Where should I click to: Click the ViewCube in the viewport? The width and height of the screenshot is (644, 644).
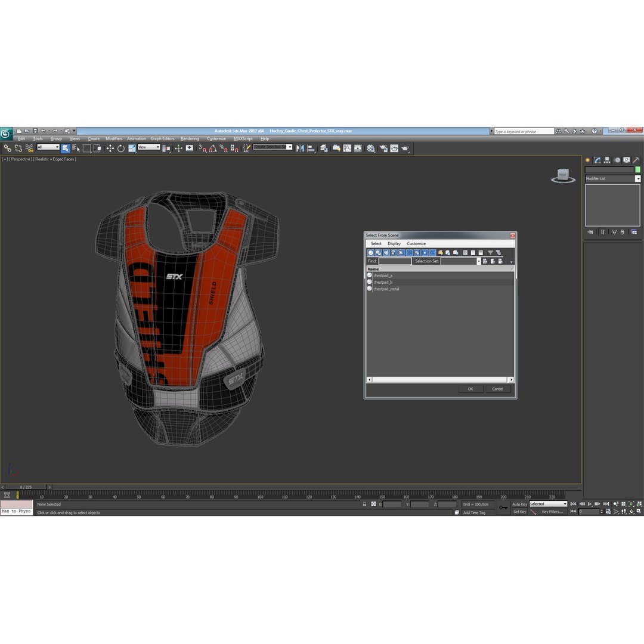tap(563, 175)
